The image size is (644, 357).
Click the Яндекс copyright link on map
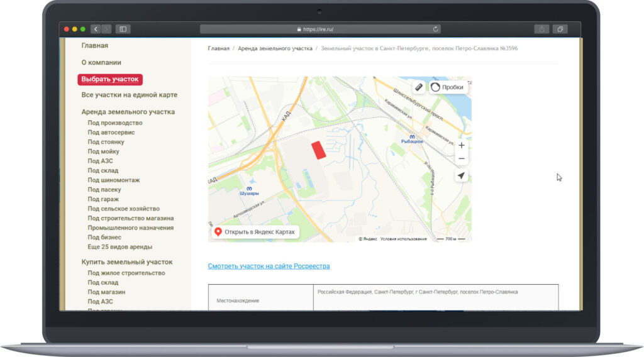pyautogui.click(x=367, y=239)
